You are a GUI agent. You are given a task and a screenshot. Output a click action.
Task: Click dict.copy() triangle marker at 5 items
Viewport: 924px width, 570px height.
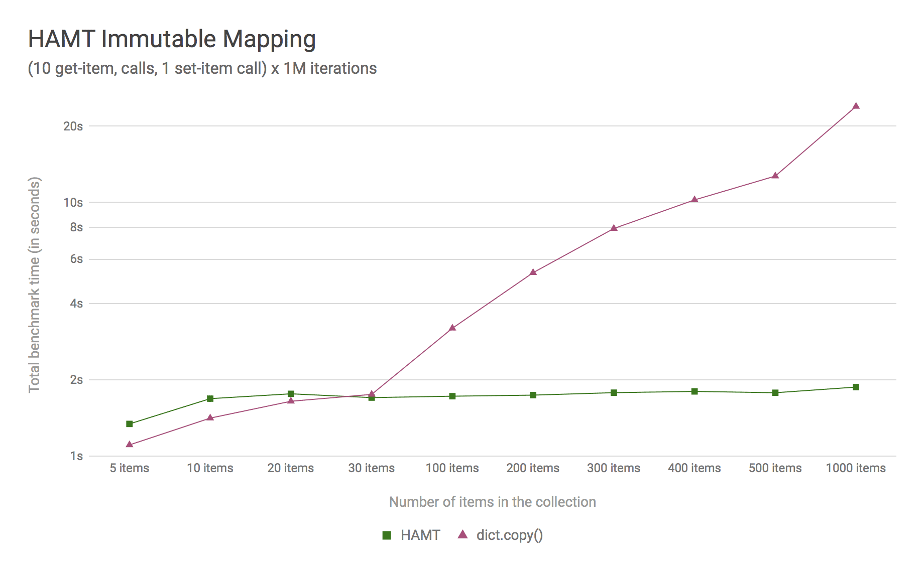tap(130, 444)
